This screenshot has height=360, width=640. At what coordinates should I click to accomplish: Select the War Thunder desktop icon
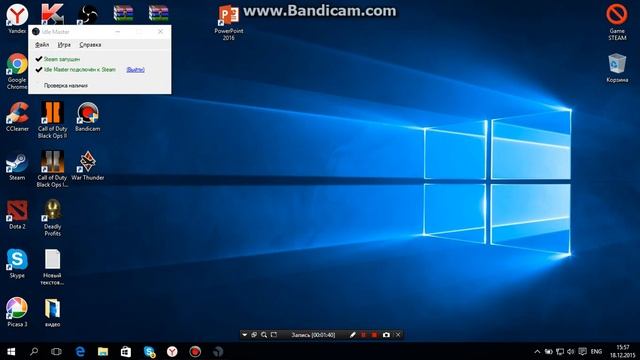click(x=87, y=166)
